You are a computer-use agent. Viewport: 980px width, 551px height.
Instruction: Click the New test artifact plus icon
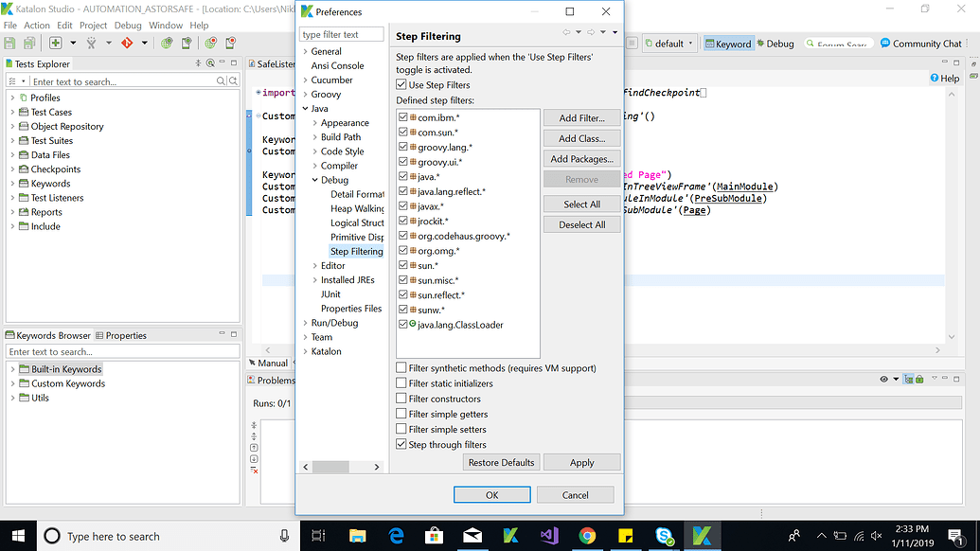click(x=54, y=44)
